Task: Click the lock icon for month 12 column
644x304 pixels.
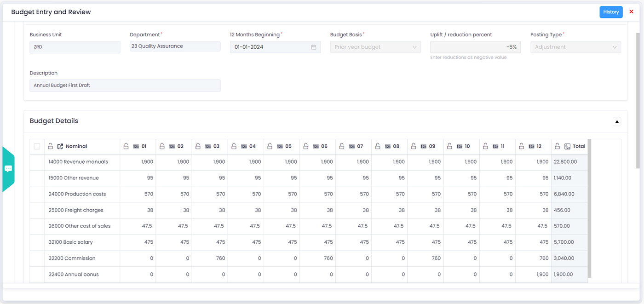Action: coord(522,146)
